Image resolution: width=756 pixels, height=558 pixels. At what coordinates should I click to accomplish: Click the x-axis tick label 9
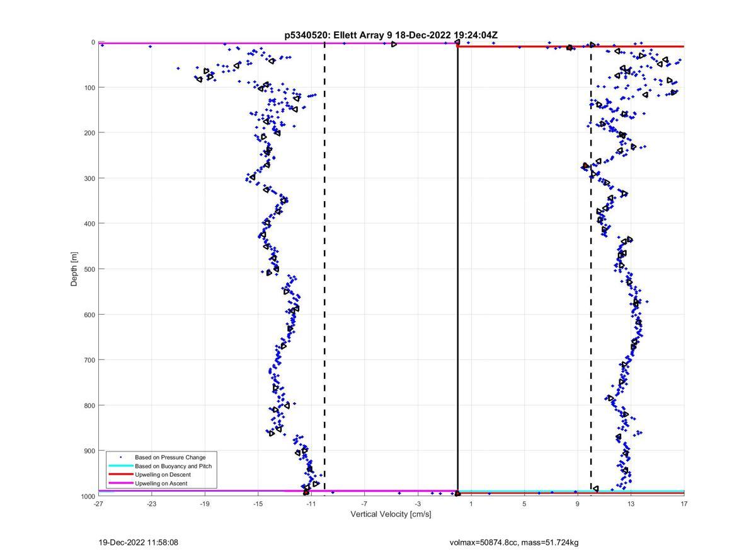[x=578, y=504]
